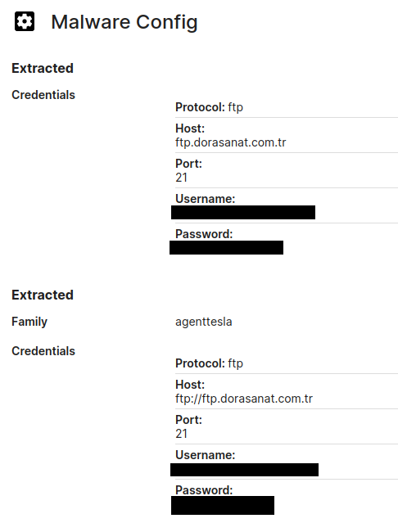
Task: Click the redacted password in the first credentials block
Action: (x=226, y=248)
